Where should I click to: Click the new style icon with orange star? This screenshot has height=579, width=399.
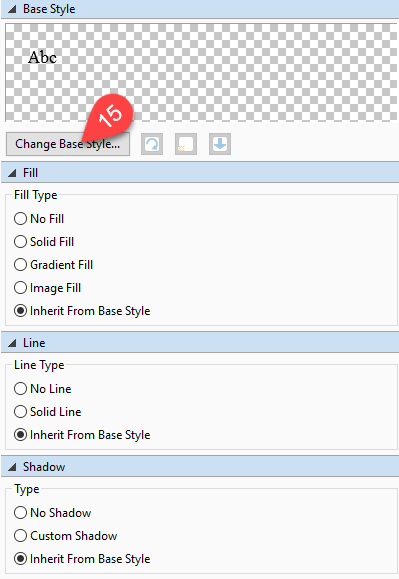point(186,144)
